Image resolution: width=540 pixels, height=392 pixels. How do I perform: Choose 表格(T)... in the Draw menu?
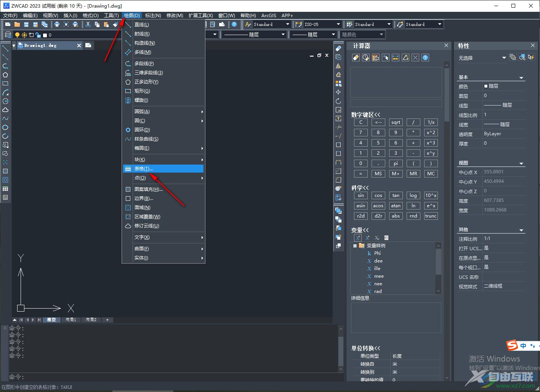pyautogui.click(x=163, y=169)
